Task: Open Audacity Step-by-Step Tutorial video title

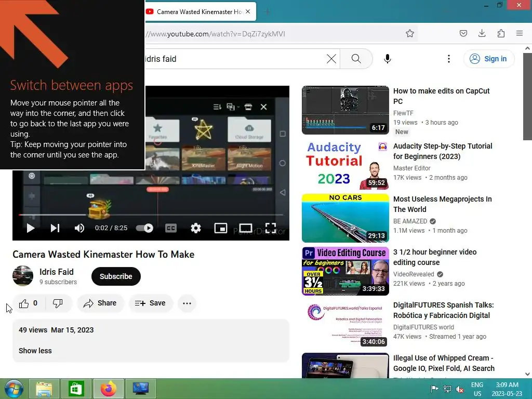Action: [x=443, y=151]
